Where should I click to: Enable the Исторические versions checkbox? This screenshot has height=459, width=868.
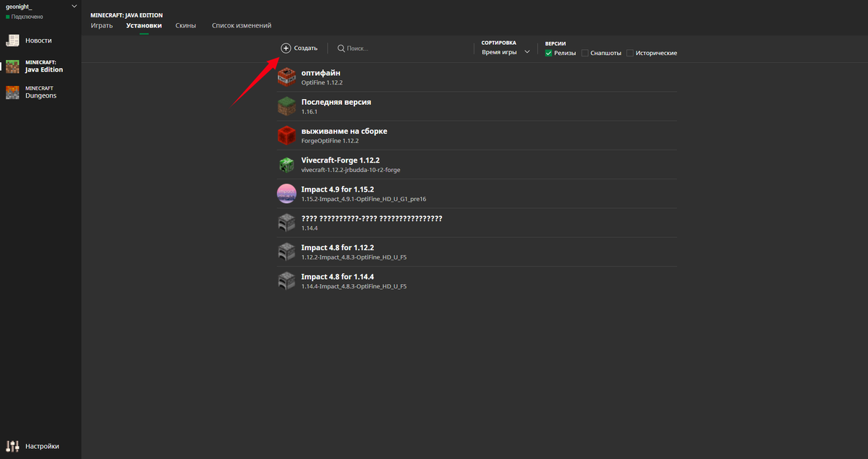[x=630, y=53]
